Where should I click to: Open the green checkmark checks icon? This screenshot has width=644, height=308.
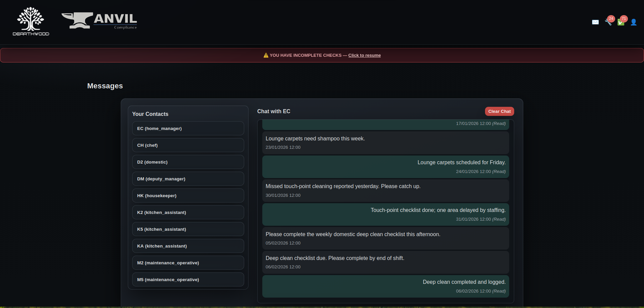[621, 23]
